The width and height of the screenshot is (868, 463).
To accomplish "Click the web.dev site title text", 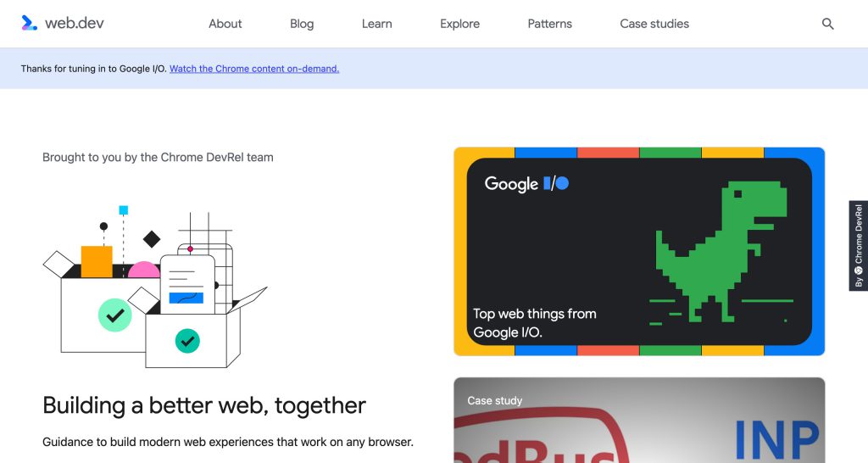I will pyautogui.click(x=75, y=23).
